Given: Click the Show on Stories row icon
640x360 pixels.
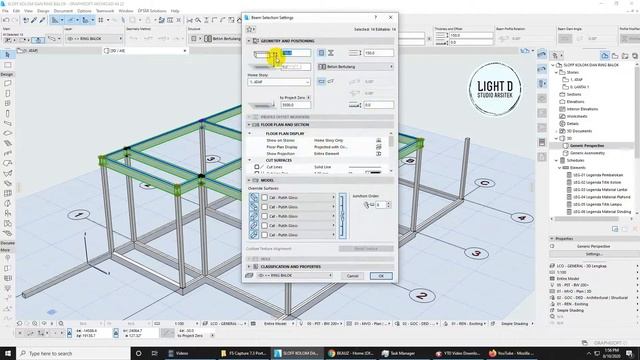Looking at the screenshot, I should [x=379, y=140].
